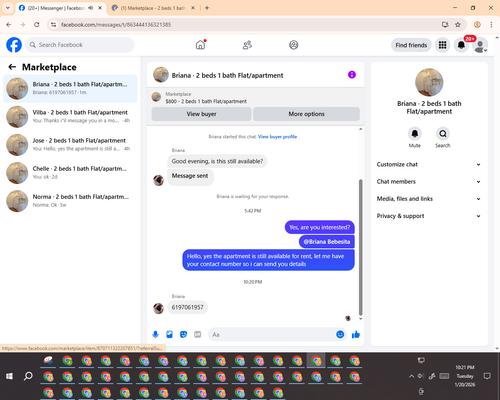Open the tab search dropdown arrow
The height and width of the screenshot is (400, 500).
(x=7, y=8)
